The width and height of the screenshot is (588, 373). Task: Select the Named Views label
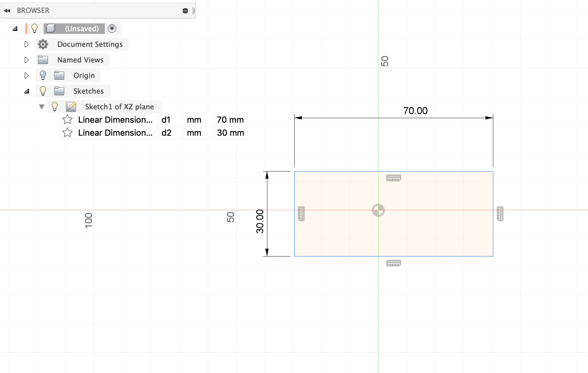point(80,60)
